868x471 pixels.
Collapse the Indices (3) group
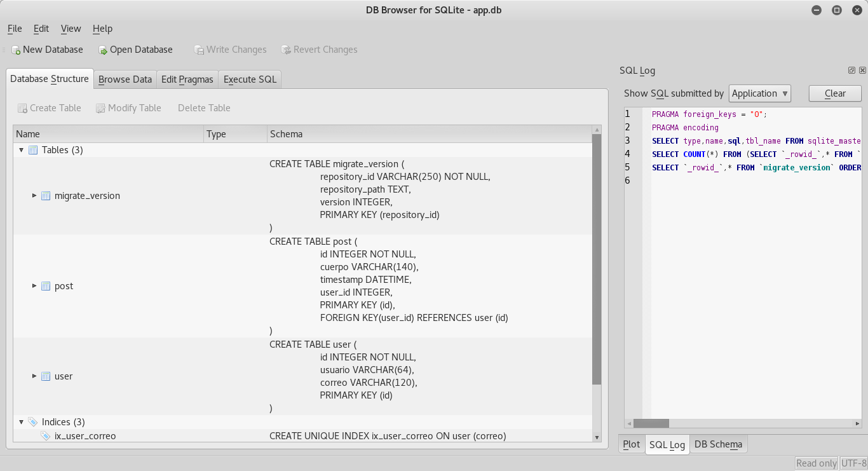21,422
